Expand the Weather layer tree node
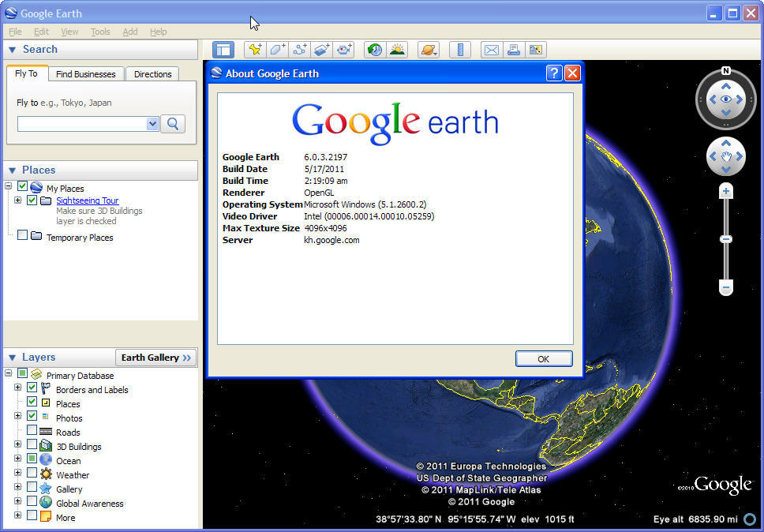 [17, 474]
